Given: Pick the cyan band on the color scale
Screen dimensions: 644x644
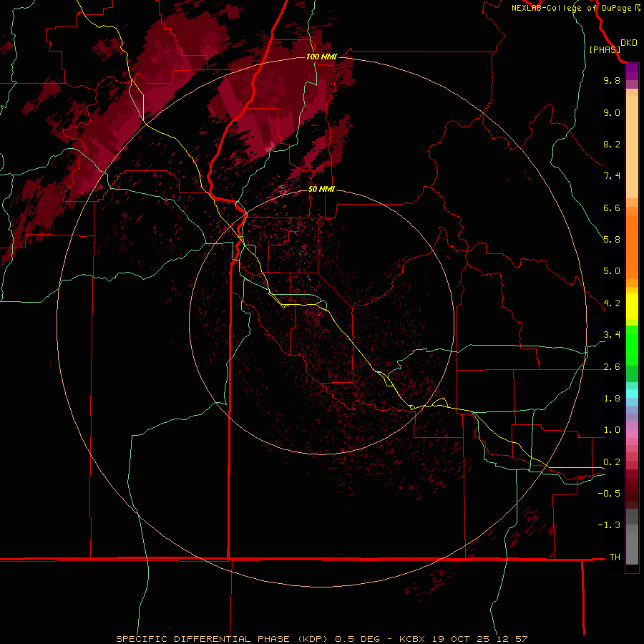Looking at the screenshot, I should [632, 394].
